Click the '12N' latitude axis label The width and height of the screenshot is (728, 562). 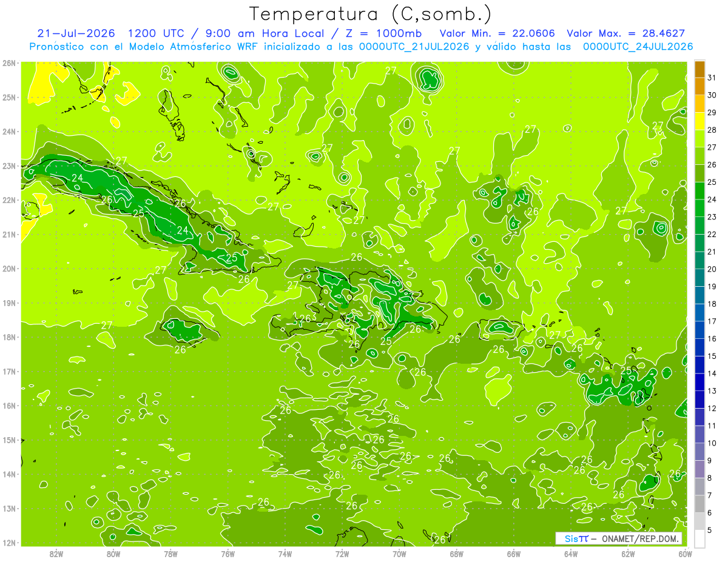point(8,543)
